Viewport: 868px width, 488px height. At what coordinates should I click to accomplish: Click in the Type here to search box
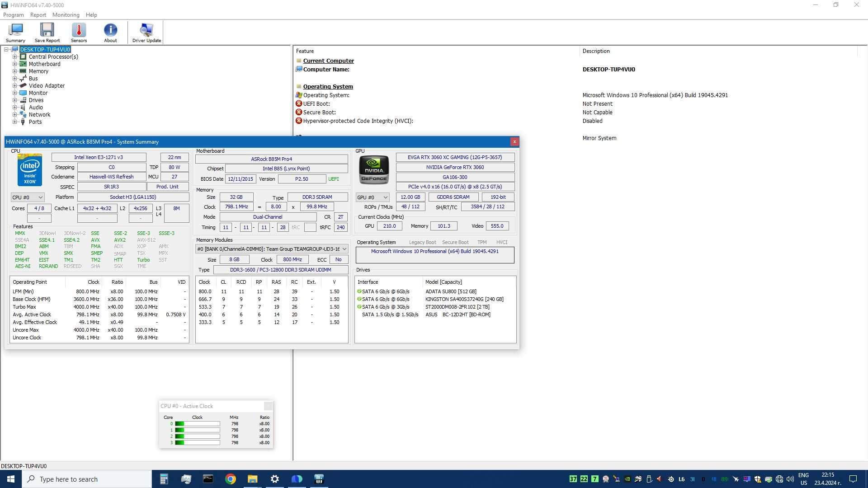87,479
